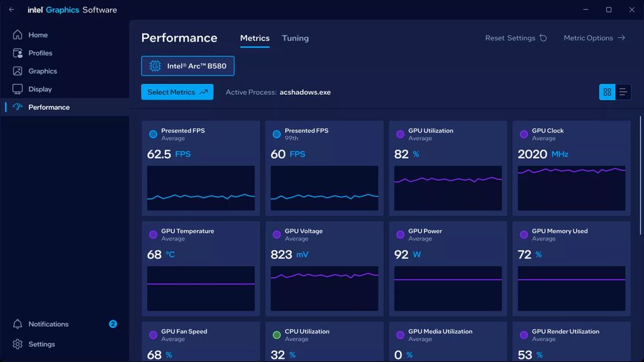Switch to the Tuning tab

295,38
